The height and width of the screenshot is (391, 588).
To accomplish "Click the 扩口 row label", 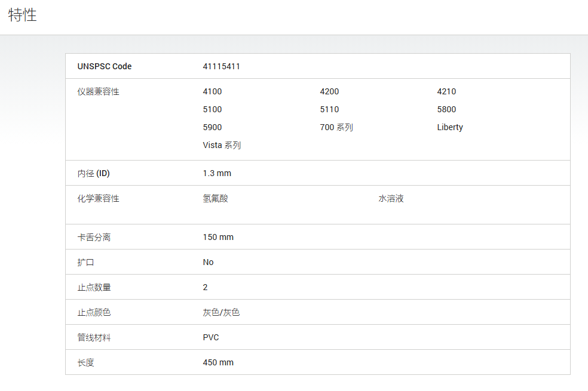I will [86, 263].
